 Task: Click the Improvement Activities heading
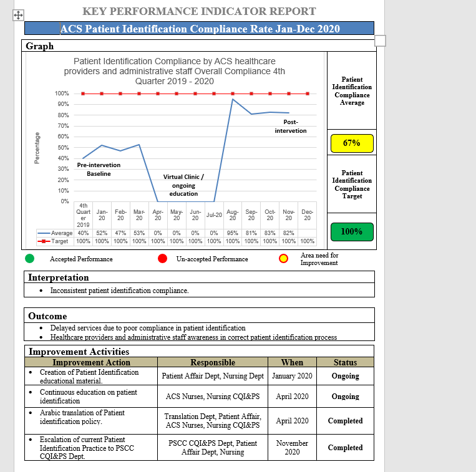79,352
